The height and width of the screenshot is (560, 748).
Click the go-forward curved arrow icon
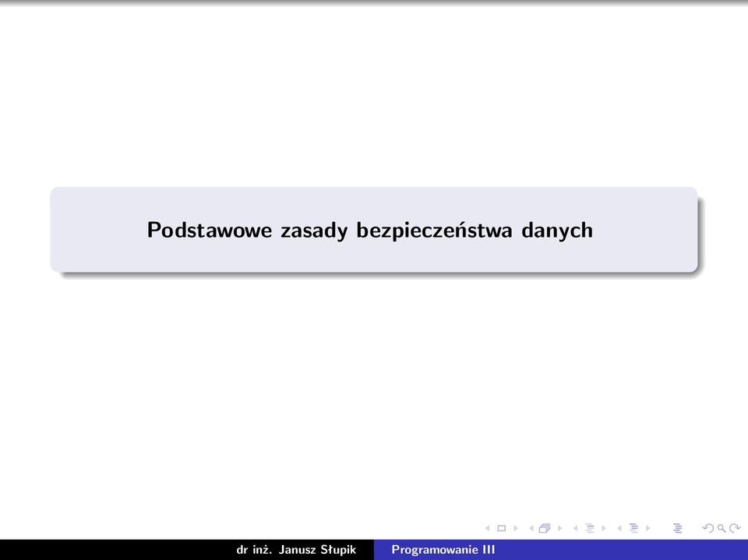pos(735,528)
